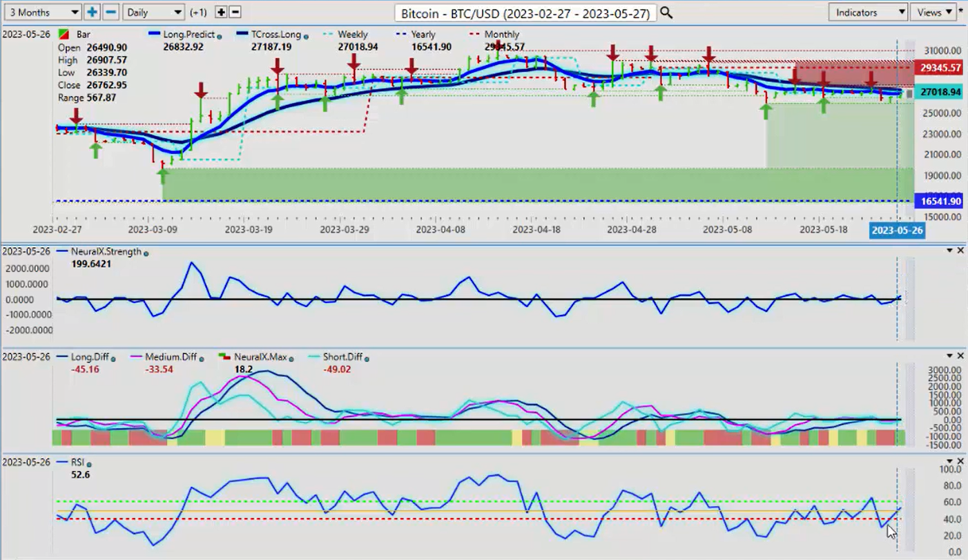Screen dimensions: 968x560
Task: Click the Short.Diff legend label
Action: (x=341, y=357)
